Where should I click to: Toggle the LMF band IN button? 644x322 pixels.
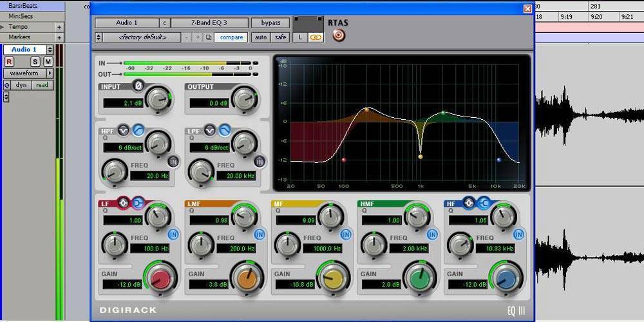(x=260, y=234)
